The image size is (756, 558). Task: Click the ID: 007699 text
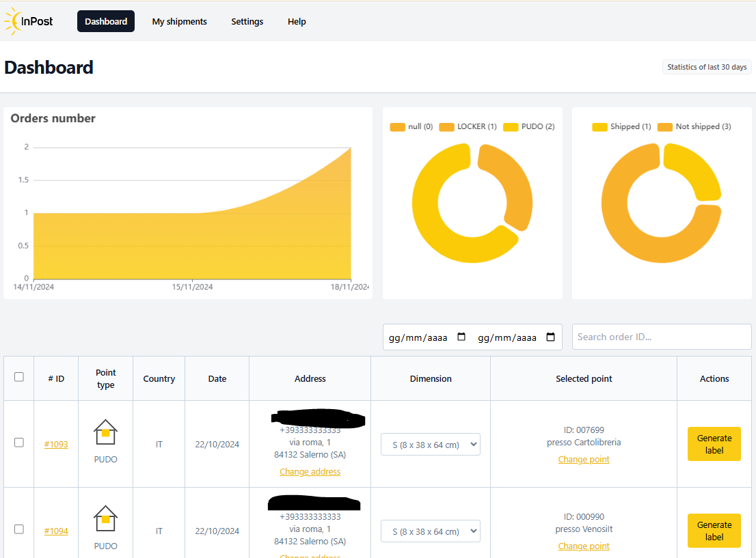pos(584,430)
